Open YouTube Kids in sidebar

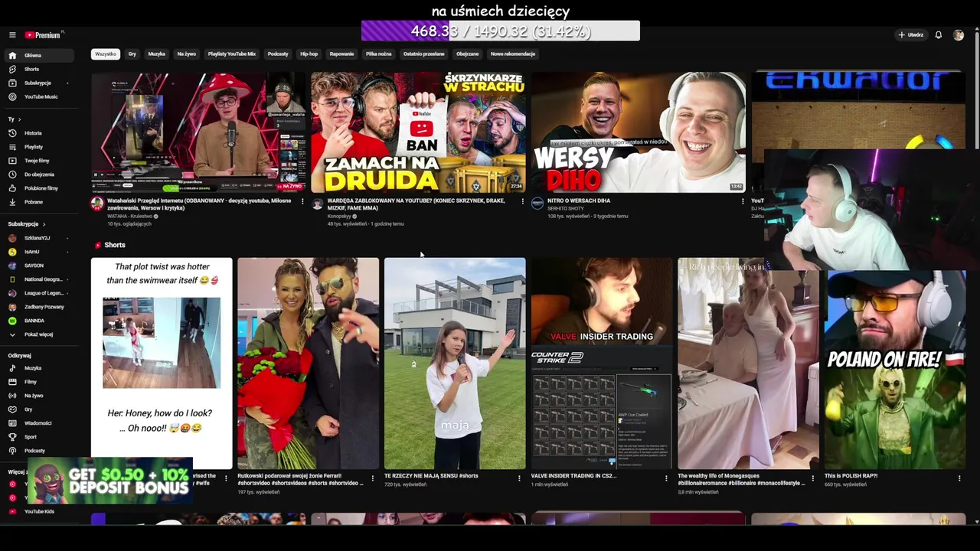[41, 511]
